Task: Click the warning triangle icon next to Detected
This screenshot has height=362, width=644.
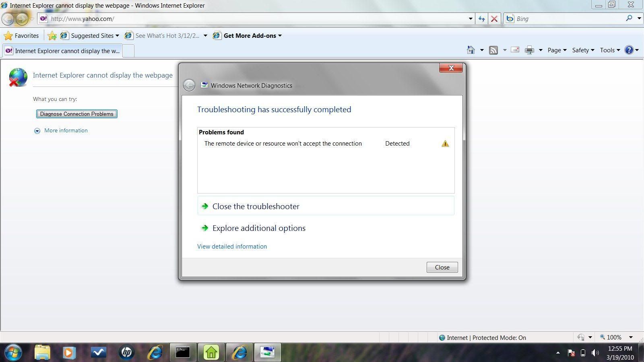Action: point(445,144)
